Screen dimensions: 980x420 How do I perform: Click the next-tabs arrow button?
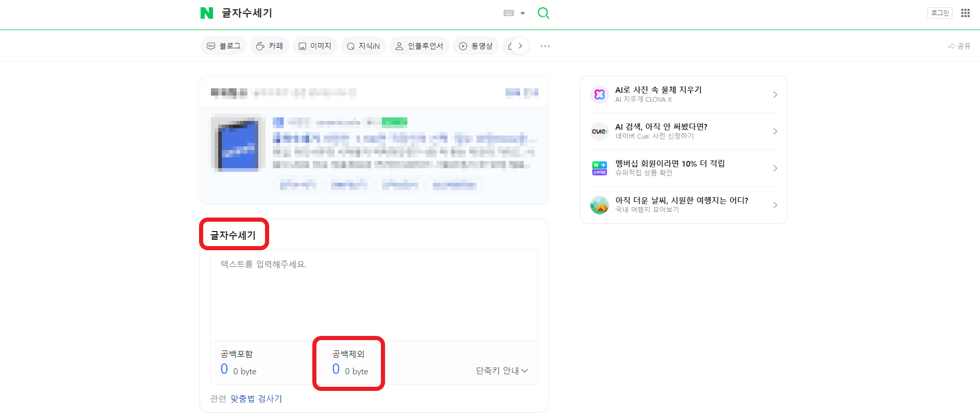(520, 46)
